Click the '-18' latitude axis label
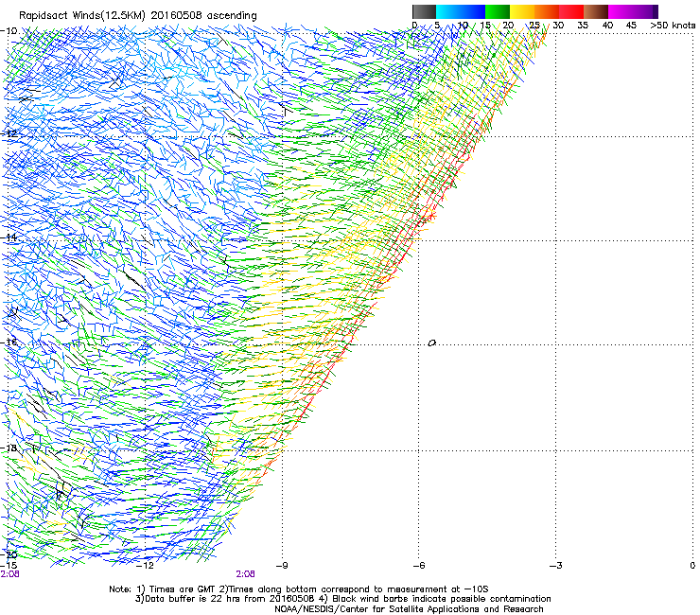 [x=9, y=448]
